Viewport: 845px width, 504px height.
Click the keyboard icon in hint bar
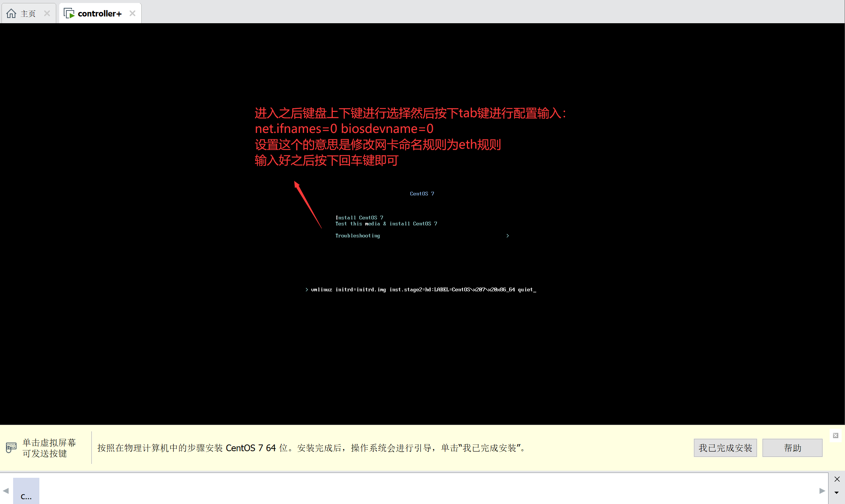(11, 447)
